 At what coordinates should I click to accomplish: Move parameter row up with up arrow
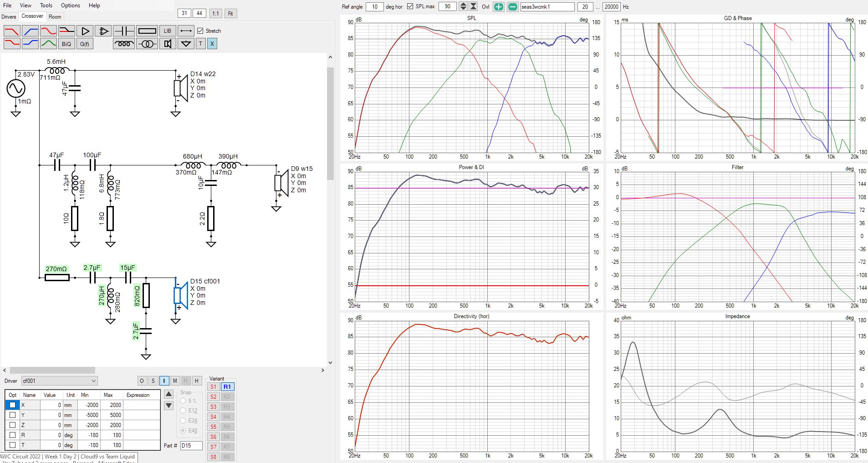tap(168, 394)
